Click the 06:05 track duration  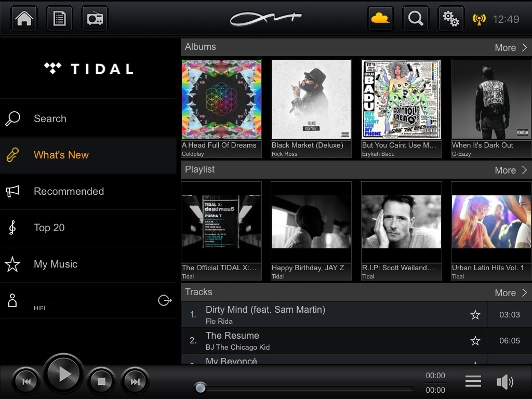click(510, 341)
